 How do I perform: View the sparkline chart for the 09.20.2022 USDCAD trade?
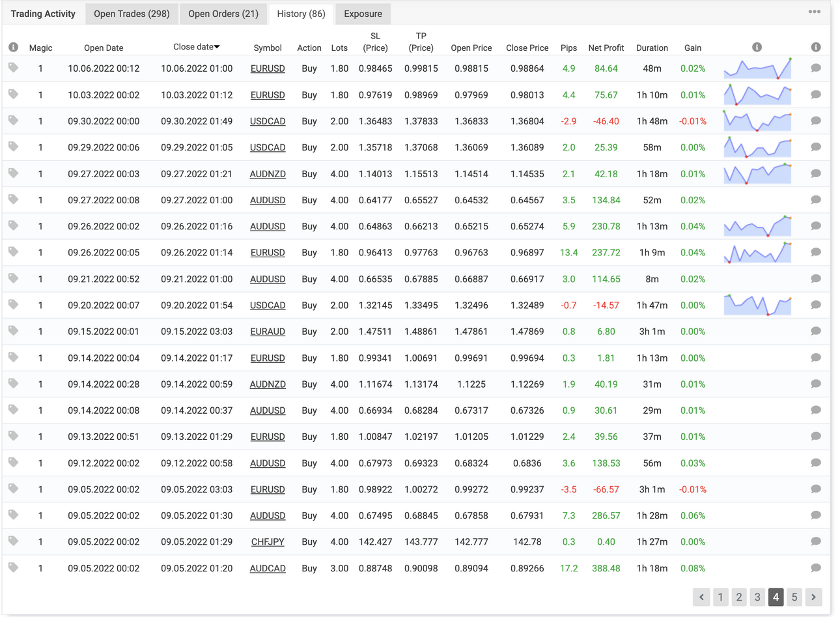point(757,305)
